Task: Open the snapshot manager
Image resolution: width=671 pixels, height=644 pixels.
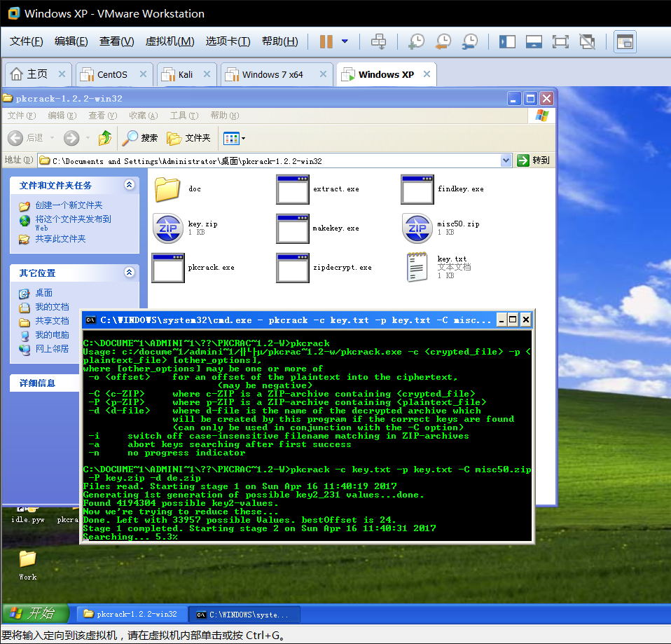Action: pos(470,41)
